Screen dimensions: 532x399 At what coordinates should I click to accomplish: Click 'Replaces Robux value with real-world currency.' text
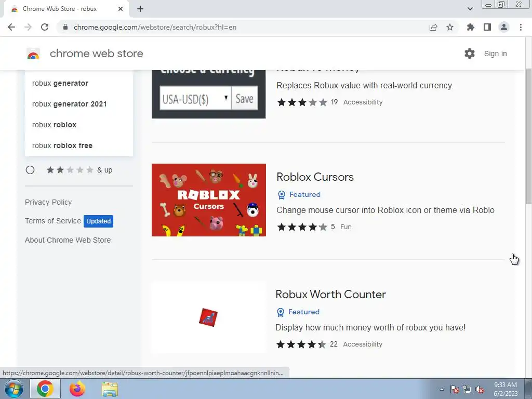click(x=365, y=85)
